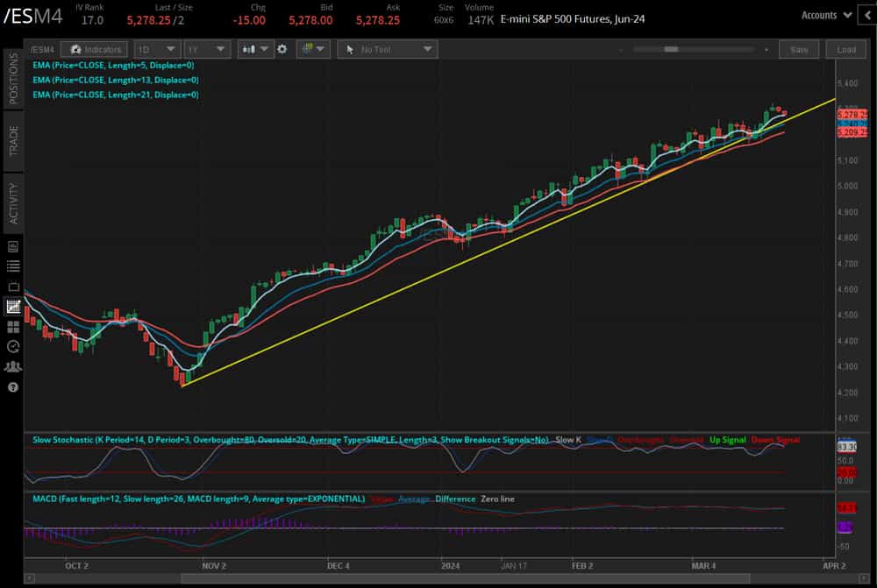Viewport: 877px width, 588px height.
Task: Click the help question mark icon
Action: pyautogui.click(x=12, y=386)
